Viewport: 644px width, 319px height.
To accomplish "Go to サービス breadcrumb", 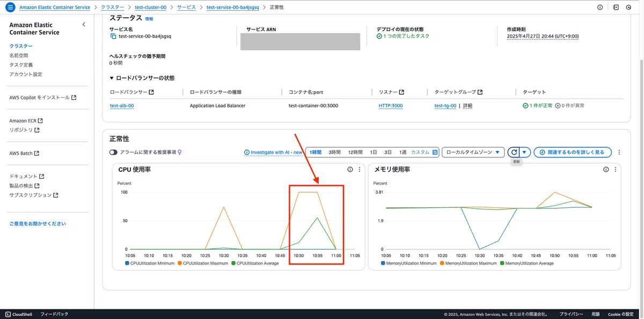I will coord(187,8).
